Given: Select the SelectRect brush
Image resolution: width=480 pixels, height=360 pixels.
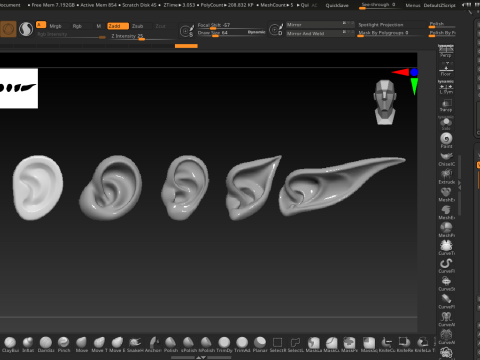Looking at the screenshot, I should click(278, 344).
